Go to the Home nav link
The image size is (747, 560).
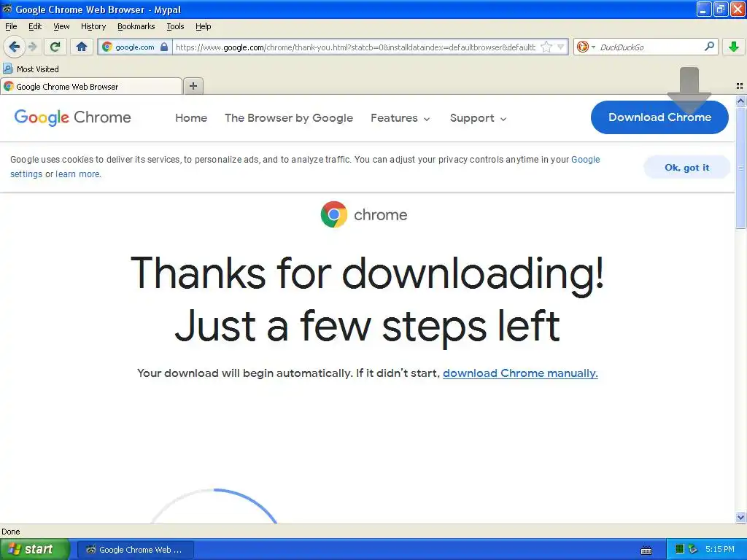pos(191,117)
